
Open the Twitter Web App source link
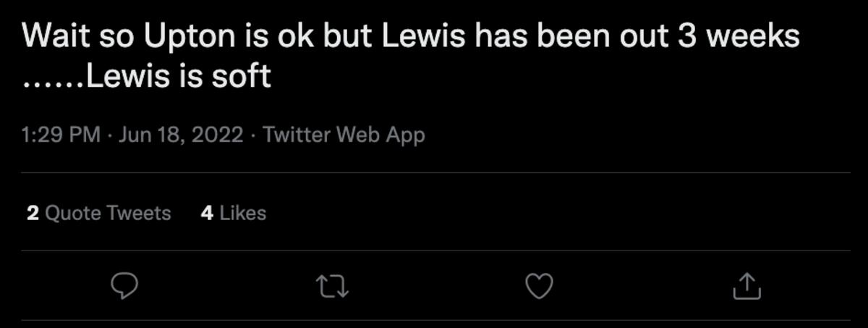click(x=344, y=135)
